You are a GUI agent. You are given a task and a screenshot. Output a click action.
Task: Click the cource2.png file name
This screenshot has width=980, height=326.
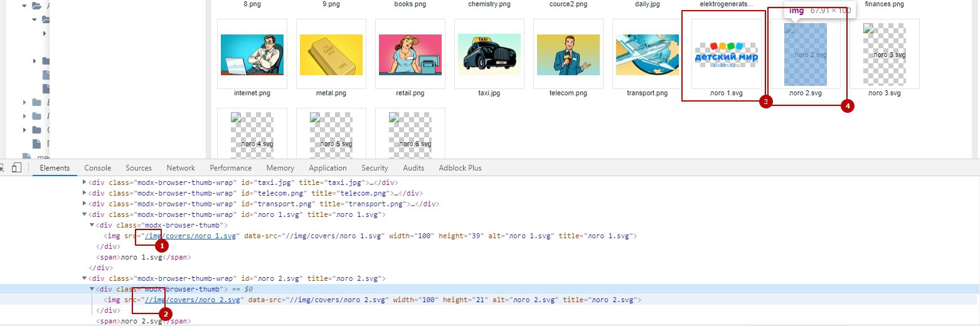(x=568, y=4)
